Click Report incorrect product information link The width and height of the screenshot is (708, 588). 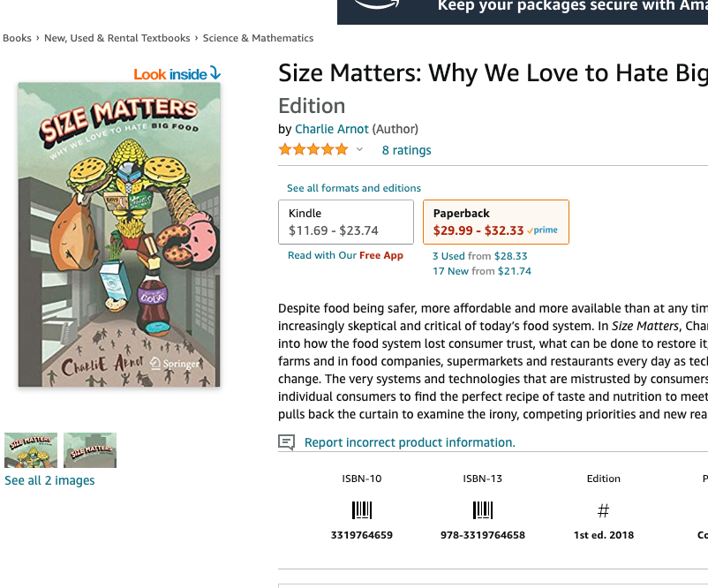(410, 442)
